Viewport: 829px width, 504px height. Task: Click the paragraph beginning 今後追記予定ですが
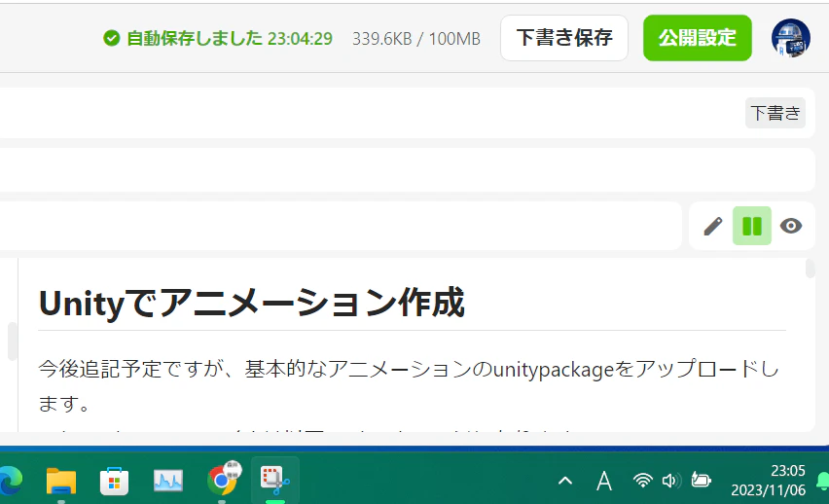408,386
